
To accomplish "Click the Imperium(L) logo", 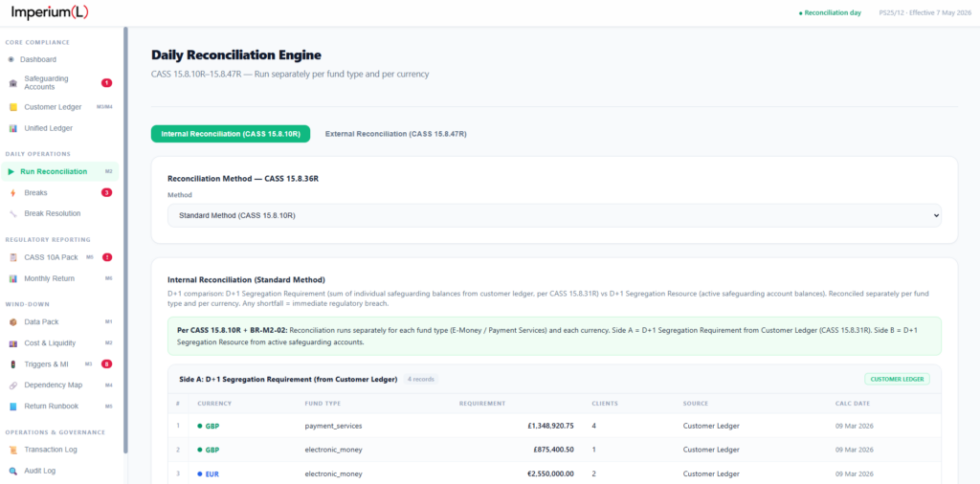I will tap(50, 12).
